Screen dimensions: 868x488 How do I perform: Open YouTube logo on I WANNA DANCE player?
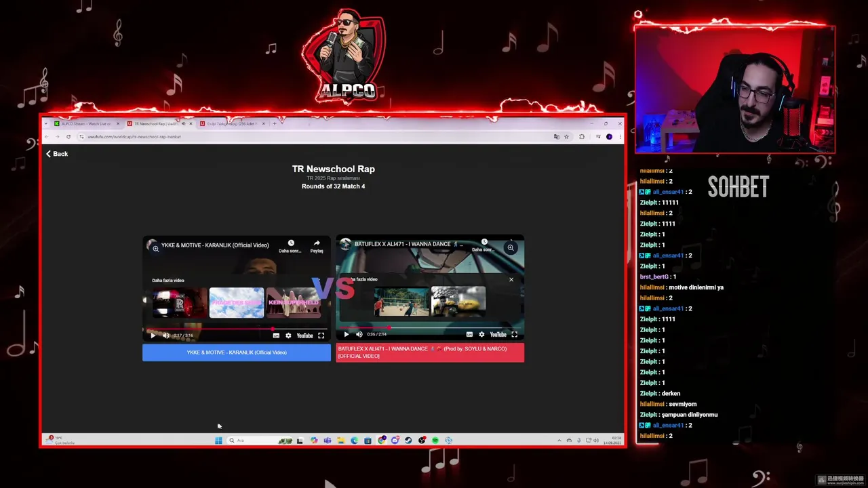(498, 334)
